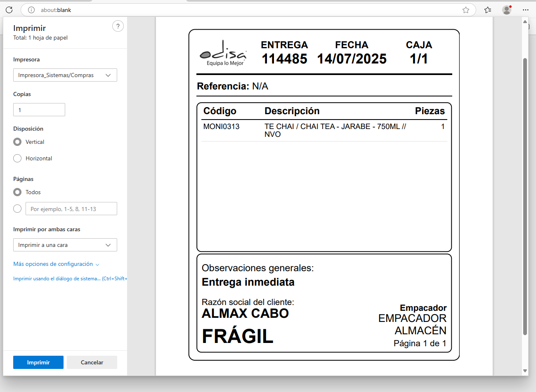
Task: Click the Código column header
Action: pos(220,111)
